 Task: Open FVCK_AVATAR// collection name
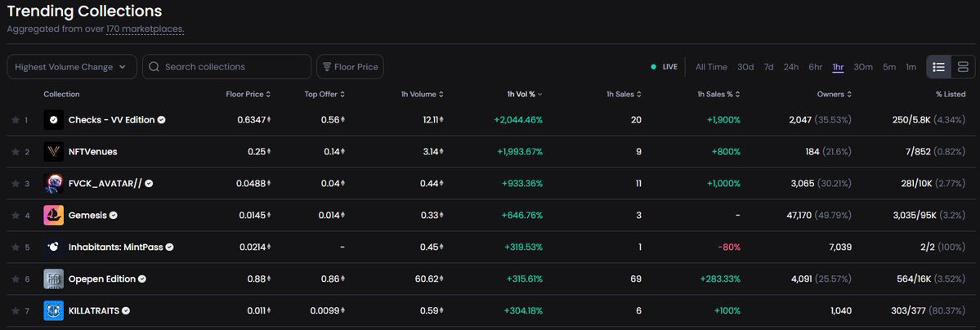[x=105, y=184]
